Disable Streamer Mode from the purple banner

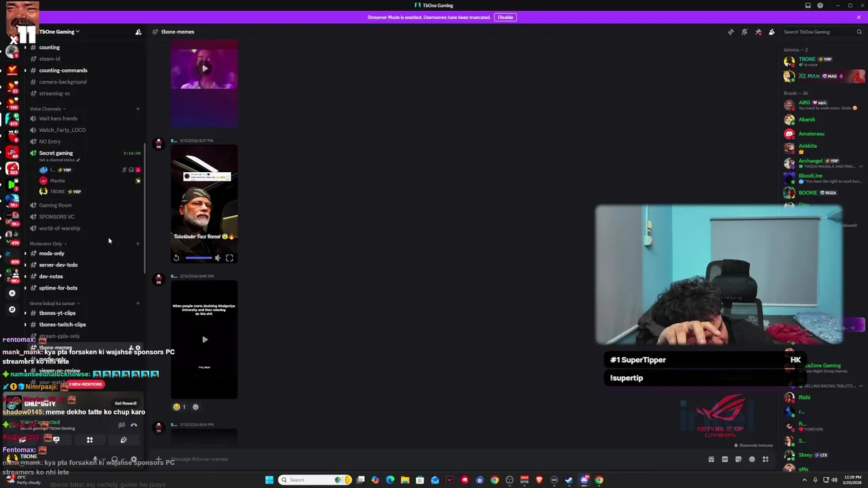coord(505,17)
